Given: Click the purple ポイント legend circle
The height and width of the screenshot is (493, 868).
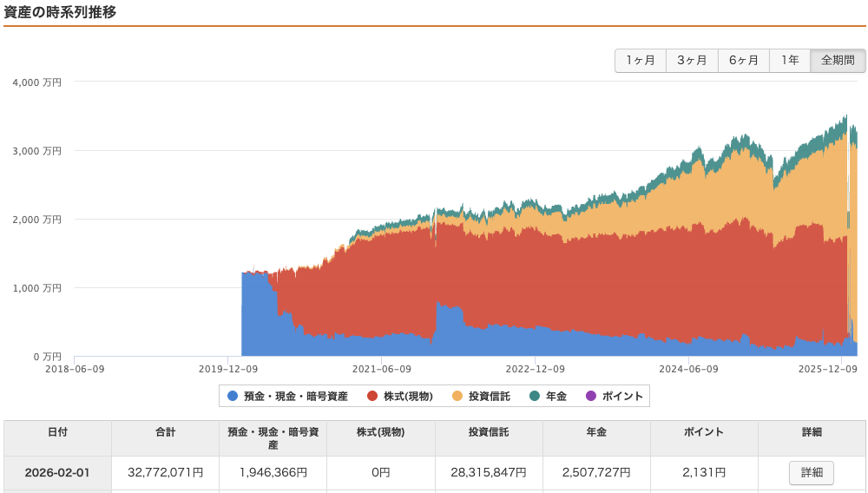Looking at the screenshot, I should (x=591, y=396).
